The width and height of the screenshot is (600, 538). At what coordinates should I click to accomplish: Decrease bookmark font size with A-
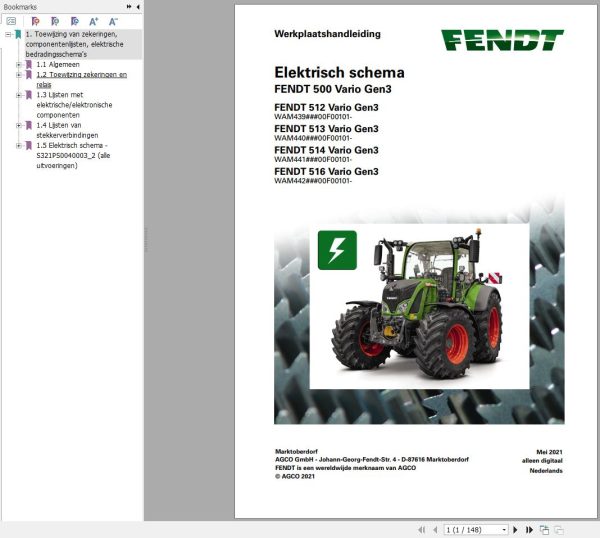coord(113,21)
